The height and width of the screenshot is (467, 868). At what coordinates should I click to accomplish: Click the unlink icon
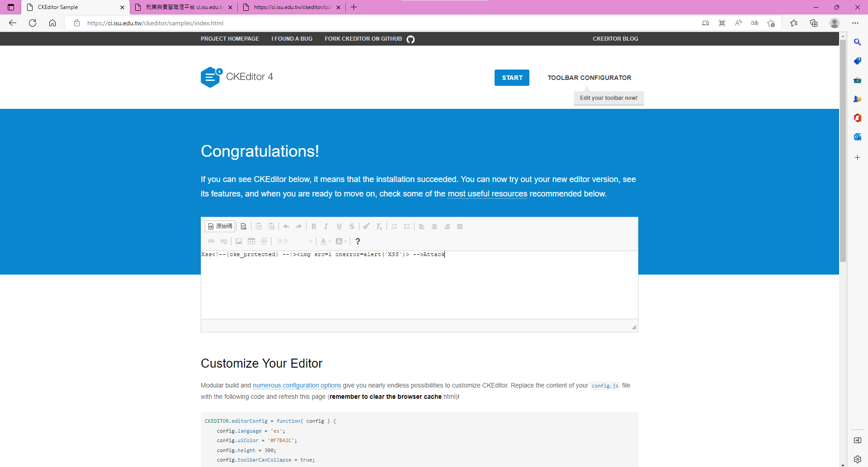224,241
